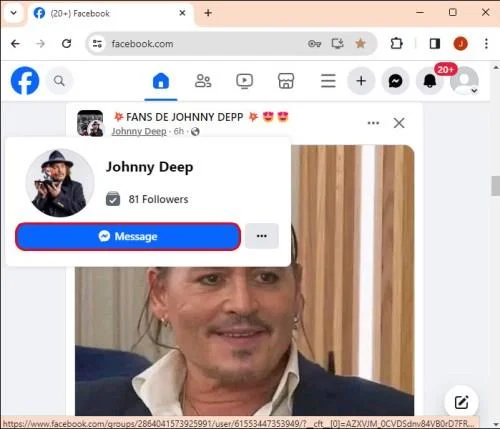Click the scrollbar up arrow
Image resolution: width=500 pixels, height=429 pixels.
496,67
